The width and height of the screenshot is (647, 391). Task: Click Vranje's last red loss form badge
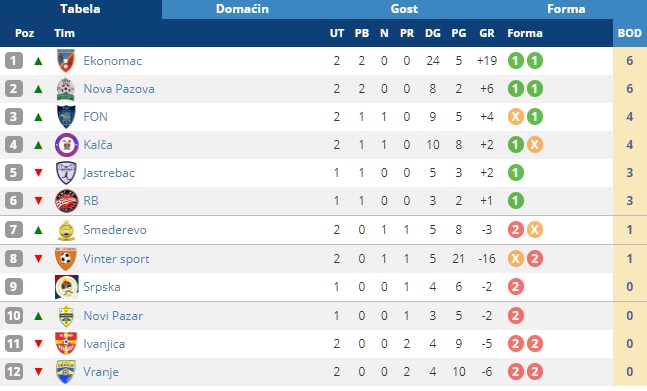pyautogui.click(x=534, y=372)
